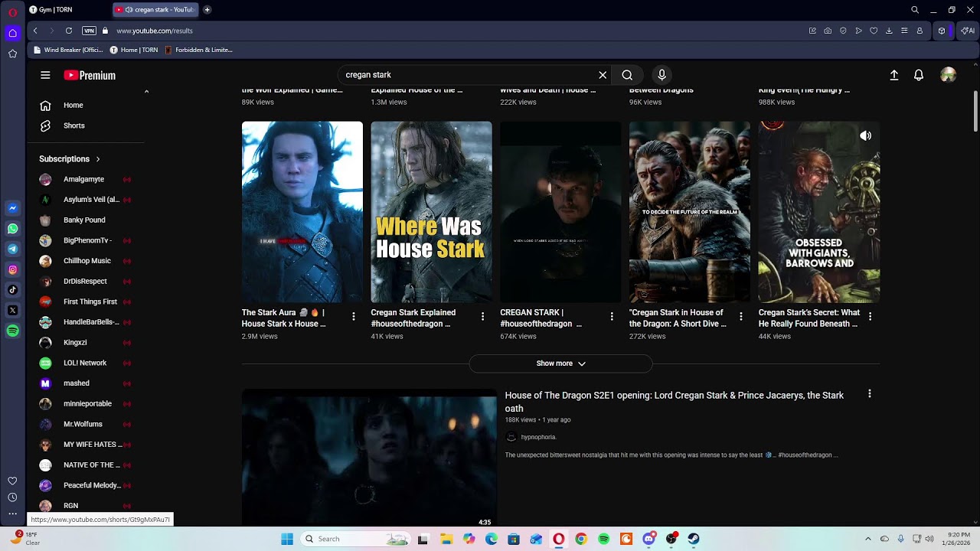Expand Shorts shelf with Show more
The image size is (980, 551).
[x=560, y=364]
